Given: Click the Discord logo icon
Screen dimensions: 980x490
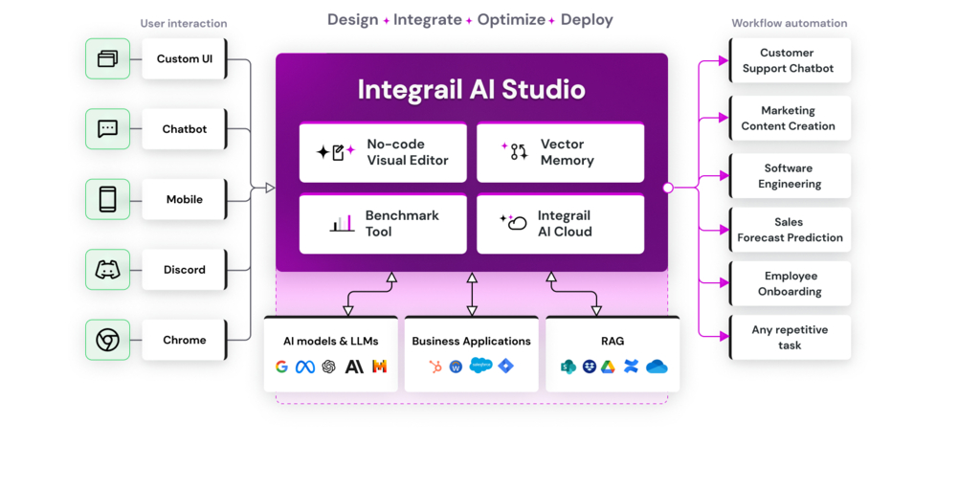Looking at the screenshot, I should [107, 270].
